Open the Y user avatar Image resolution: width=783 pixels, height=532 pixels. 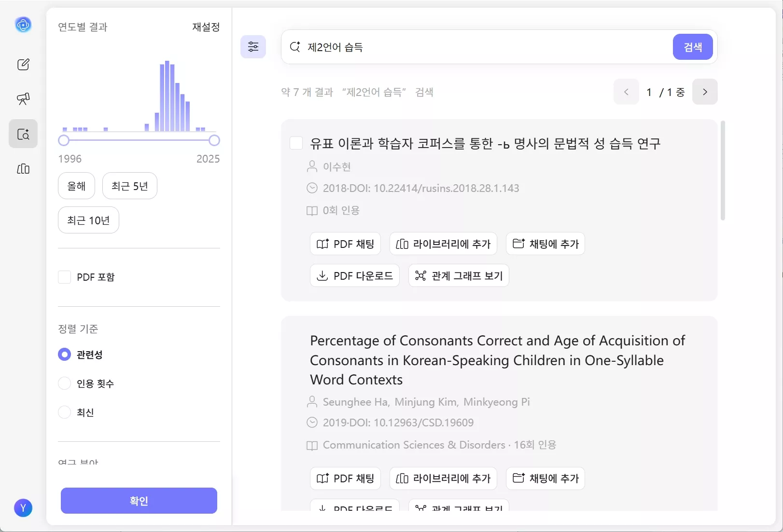[23, 508]
